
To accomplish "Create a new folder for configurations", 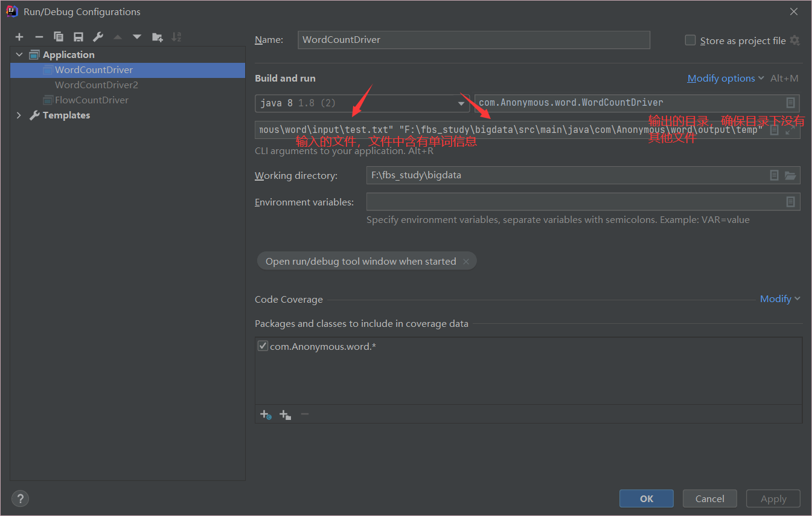I will [157, 37].
